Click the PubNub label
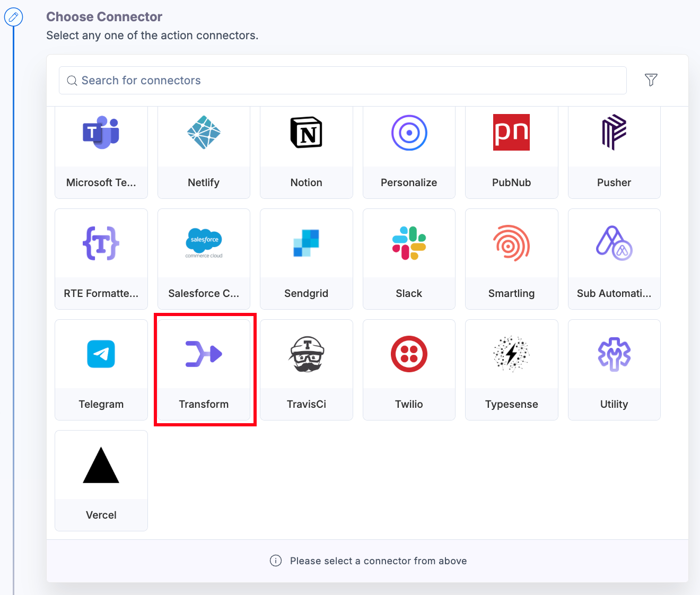This screenshot has height=595, width=700. 512,182
